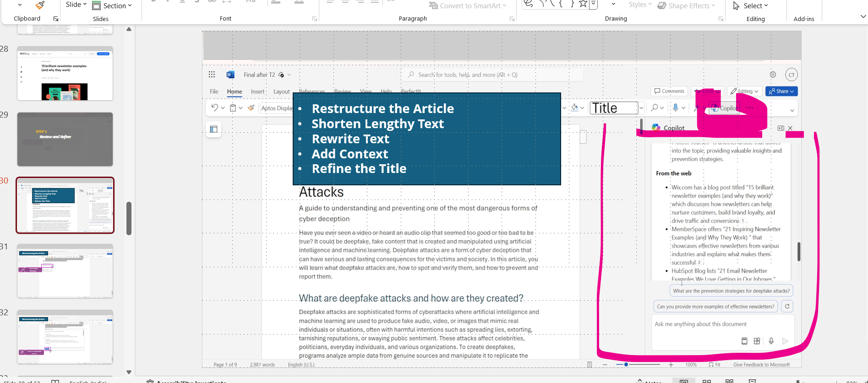Click the Format Painter icon in Word toolbar
Image resolution: width=868 pixels, height=383 pixels.
[x=251, y=108]
